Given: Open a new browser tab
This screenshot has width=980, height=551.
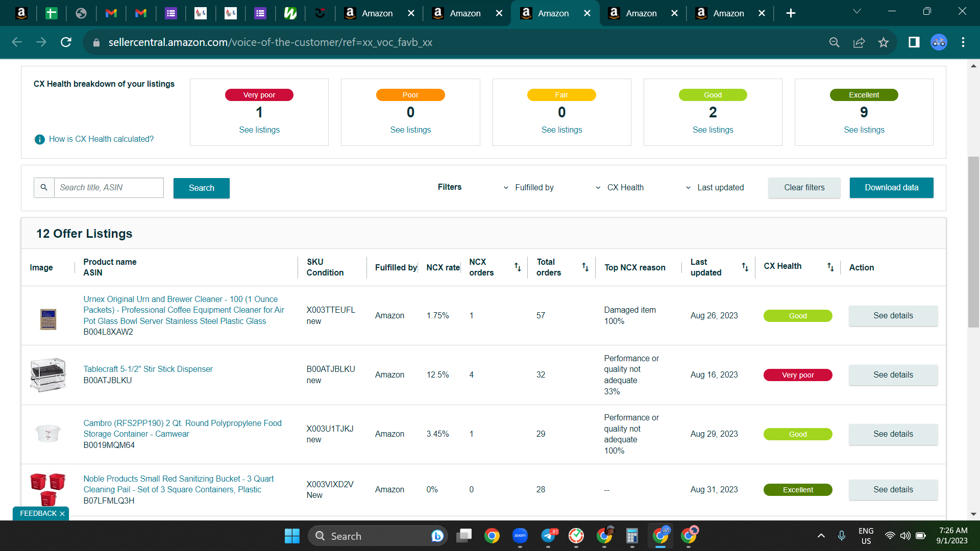Looking at the screenshot, I should [x=791, y=13].
